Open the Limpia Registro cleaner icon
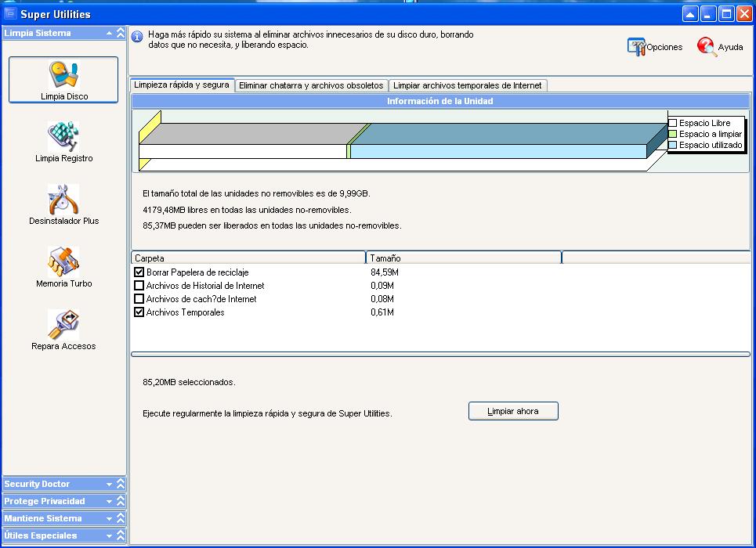Viewport: 756px width, 548px height. (63, 137)
